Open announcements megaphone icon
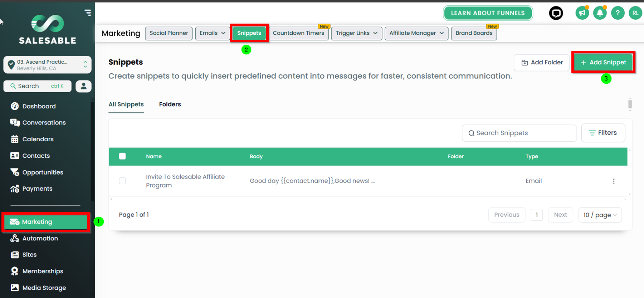Viewport: 644px width, 298px height. 582,13
